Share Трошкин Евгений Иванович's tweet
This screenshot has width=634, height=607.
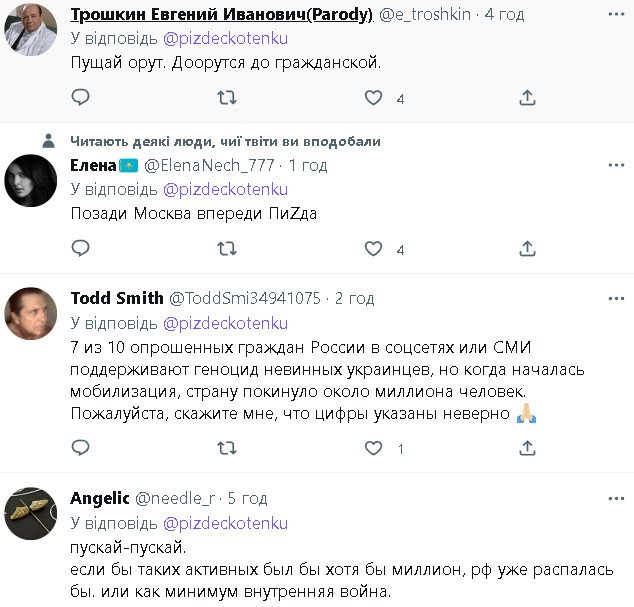click(527, 98)
